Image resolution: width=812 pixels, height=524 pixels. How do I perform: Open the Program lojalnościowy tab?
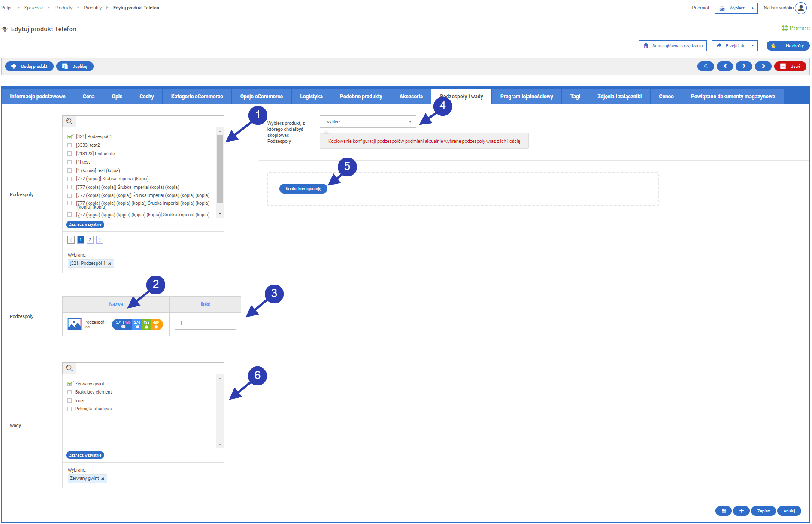(526, 97)
